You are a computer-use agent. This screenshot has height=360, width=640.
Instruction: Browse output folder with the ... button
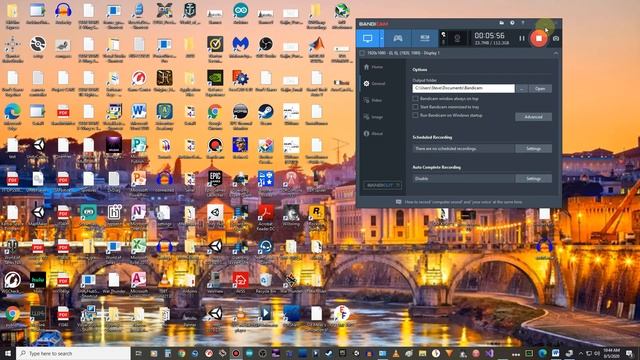coord(522,89)
